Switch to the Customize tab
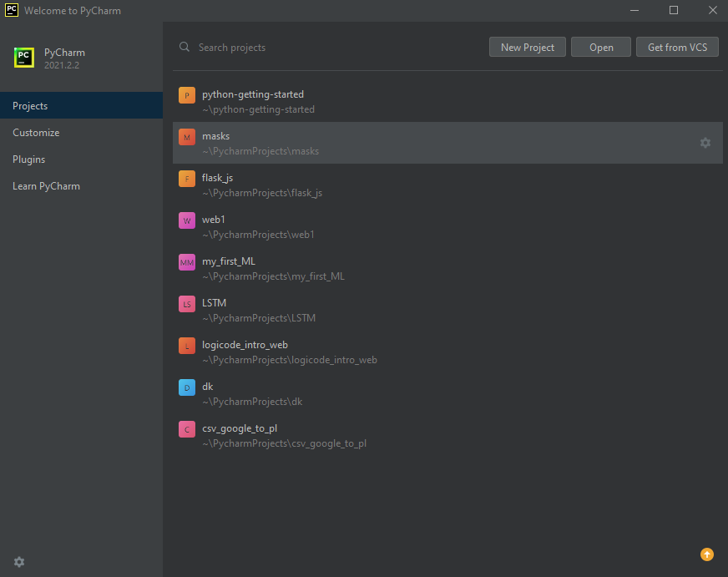The height and width of the screenshot is (577, 728). tap(81, 132)
